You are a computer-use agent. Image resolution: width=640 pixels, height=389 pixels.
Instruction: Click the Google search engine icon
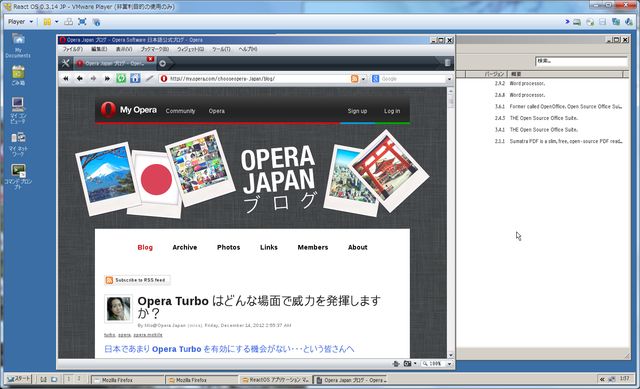pos(376,78)
